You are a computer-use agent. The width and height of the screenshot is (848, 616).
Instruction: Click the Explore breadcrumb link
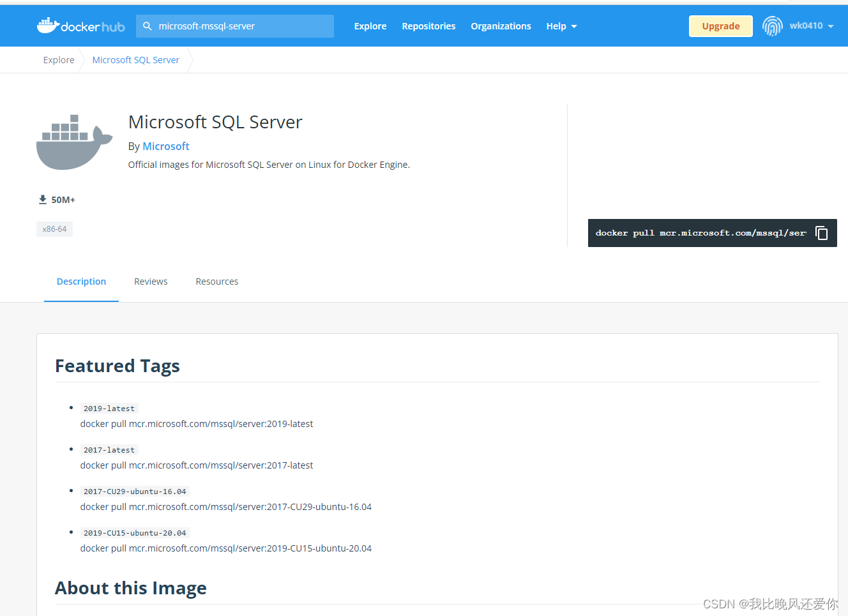pyautogui.click(x=59, y=60)
